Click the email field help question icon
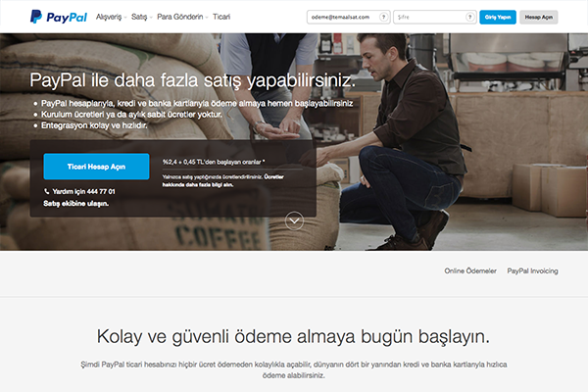The width and height of the screenshot is (588, 392). click(383, 17)
